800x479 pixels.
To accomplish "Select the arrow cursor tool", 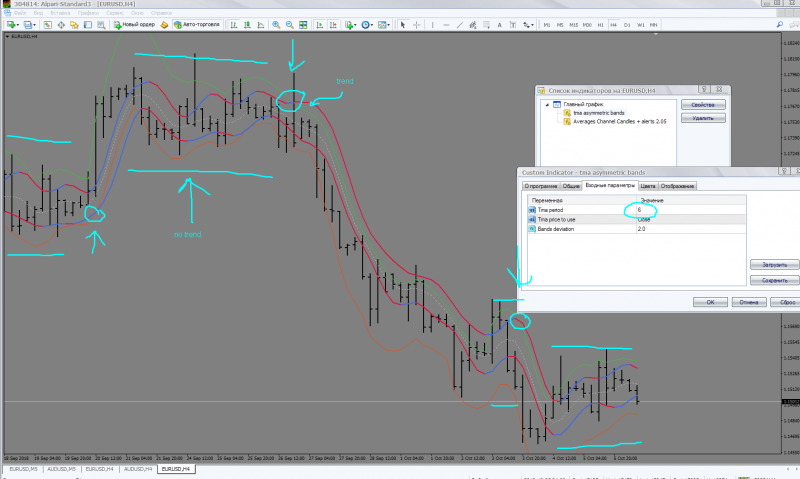I will 403,24.
